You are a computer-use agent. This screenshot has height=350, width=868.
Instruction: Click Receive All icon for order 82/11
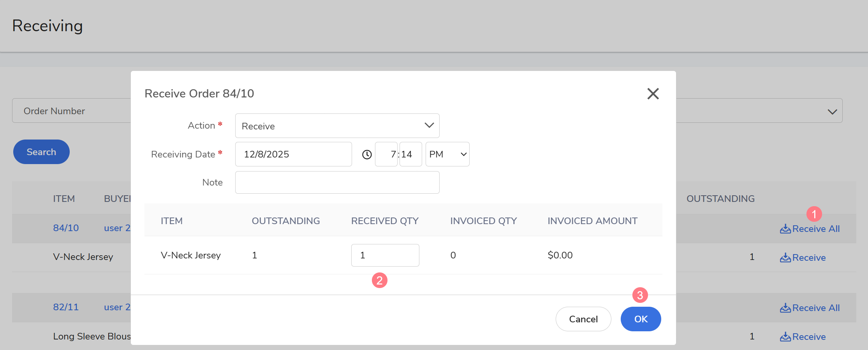(785, 308)
